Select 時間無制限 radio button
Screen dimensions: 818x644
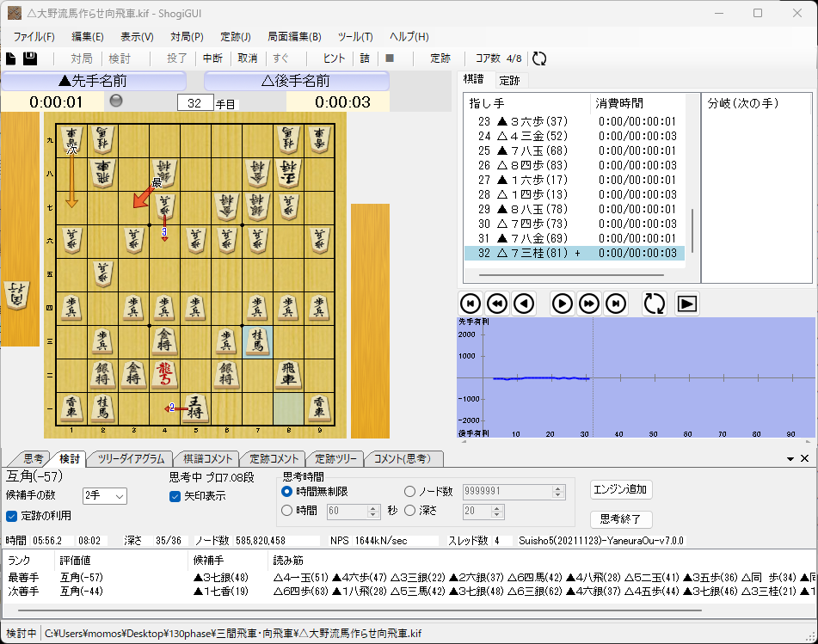click(x=286, y=491)
